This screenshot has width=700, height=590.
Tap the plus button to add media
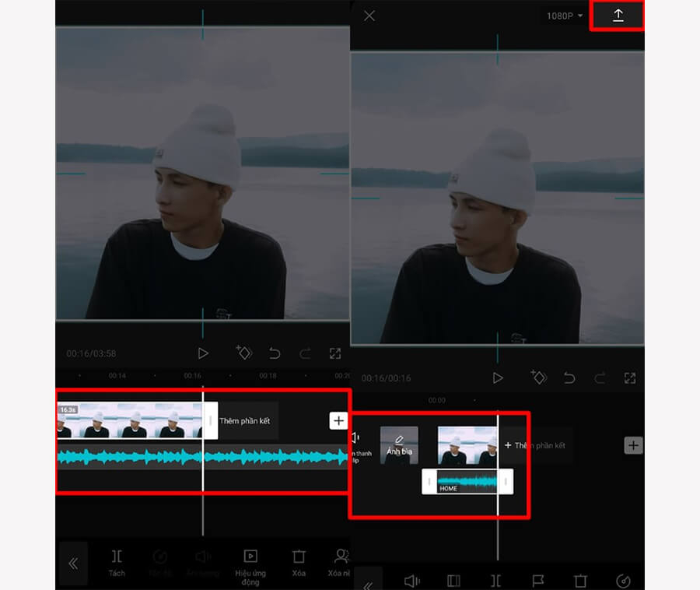[x=338, y=420]
